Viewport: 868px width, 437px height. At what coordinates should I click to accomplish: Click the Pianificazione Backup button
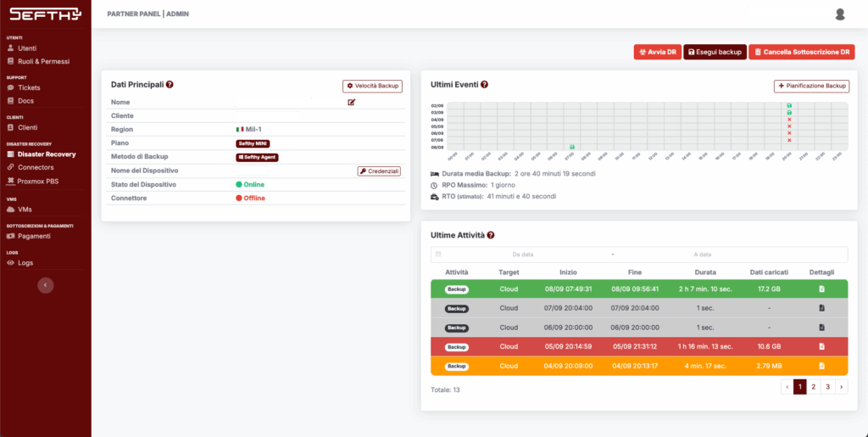click(811, 86)
